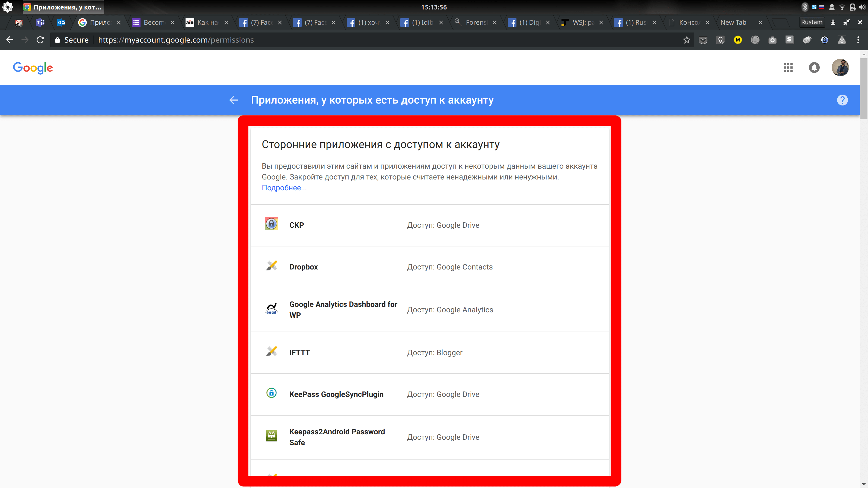Viewport: 868px width, 488px height.
Task: Click the Подробнее... link
Action: click(x=284, y=188)
